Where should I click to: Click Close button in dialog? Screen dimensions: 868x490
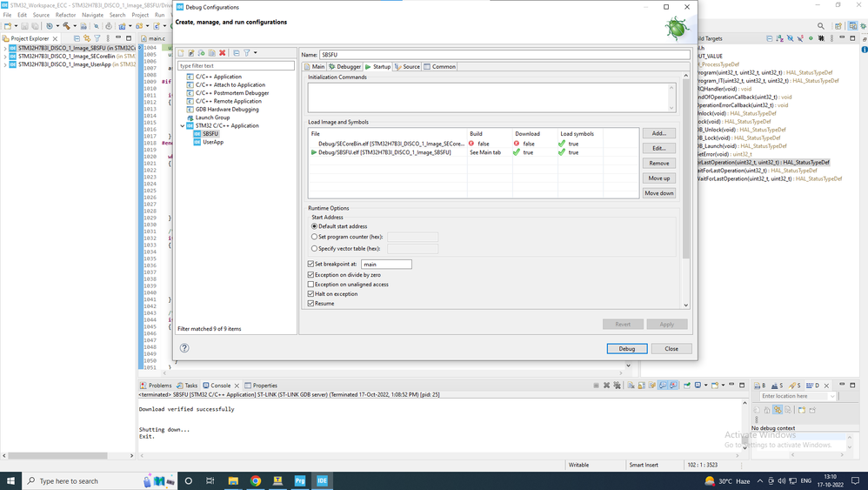coord(671,348)
